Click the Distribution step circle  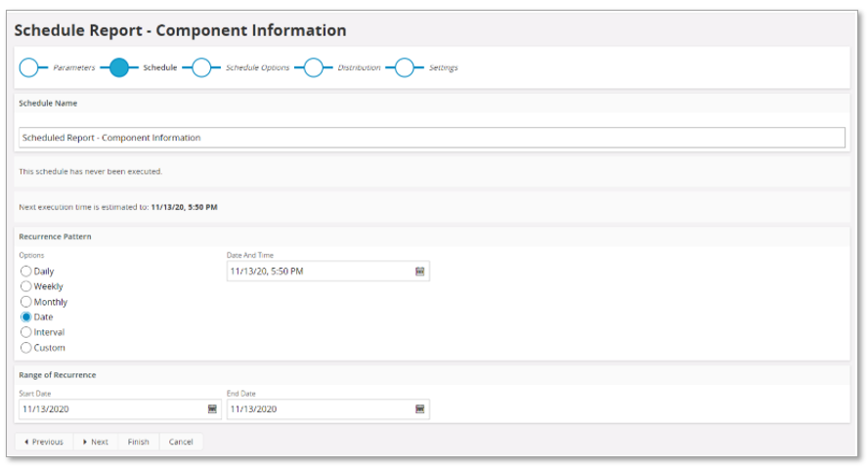314,68
